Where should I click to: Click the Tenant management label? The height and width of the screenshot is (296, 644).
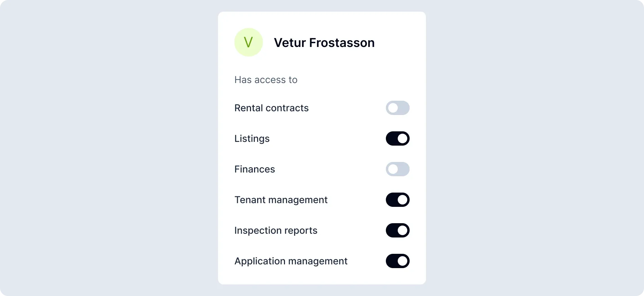tap(281, 200)
